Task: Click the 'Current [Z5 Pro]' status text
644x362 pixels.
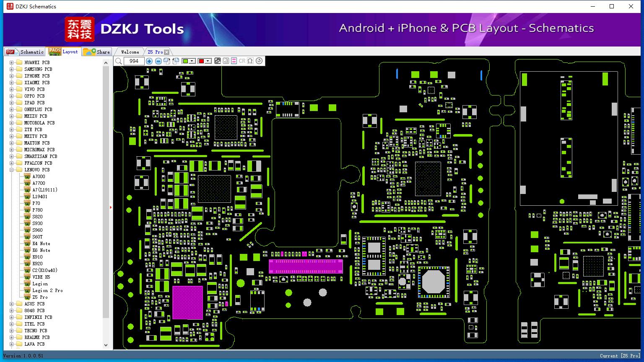Action: [620, 356]
